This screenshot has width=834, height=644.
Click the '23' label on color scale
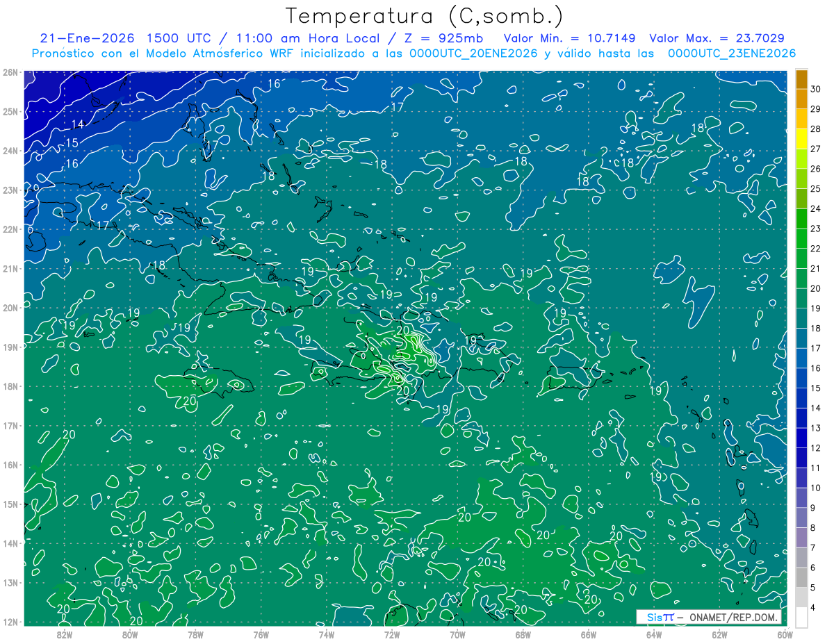(816, 229)
